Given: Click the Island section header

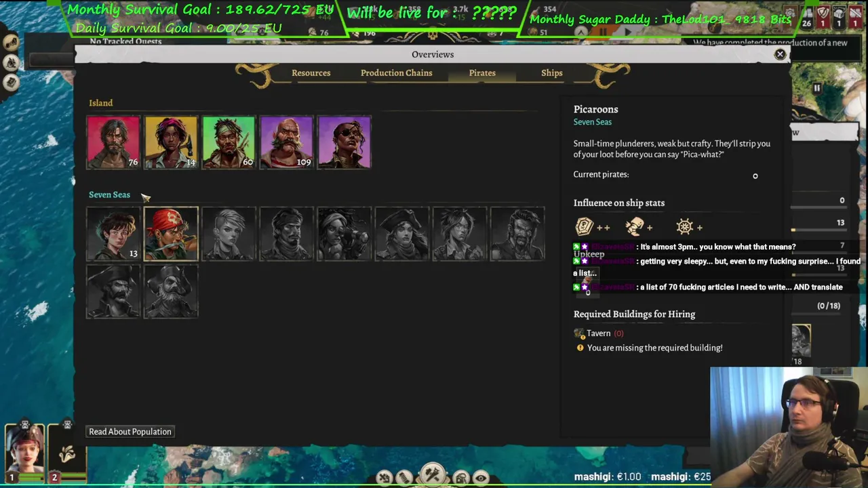Looking at the screenshot, I should (x=101, y=103).
